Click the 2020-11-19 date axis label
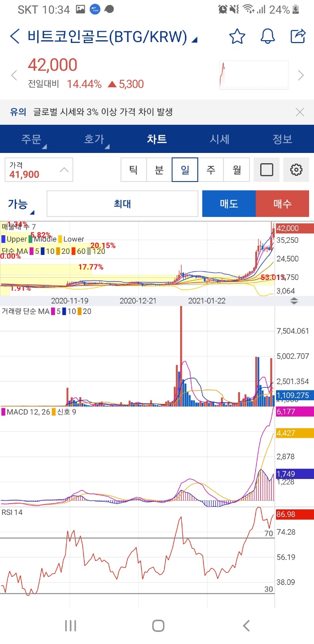Viewport: 314px width, 644px height. 70,301
